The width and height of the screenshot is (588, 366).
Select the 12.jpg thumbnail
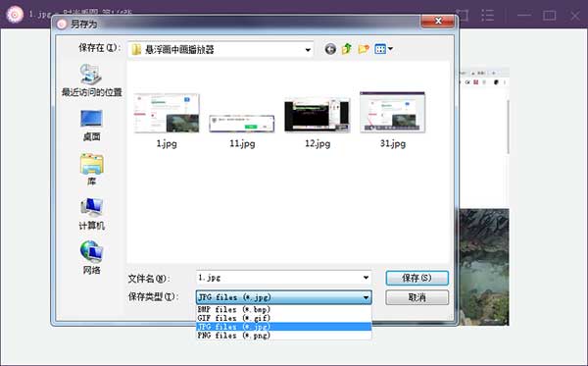tap(318, 115)
